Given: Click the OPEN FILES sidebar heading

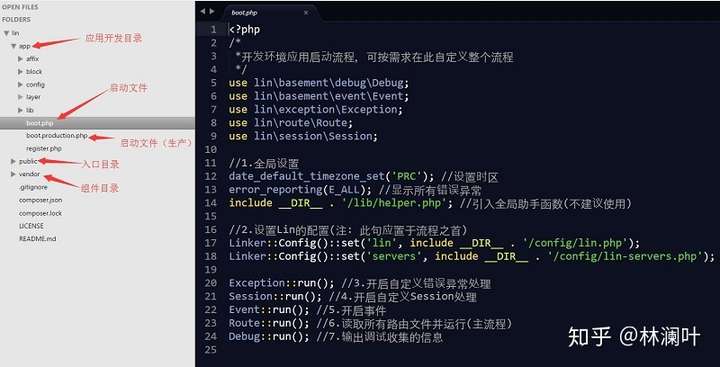Looking at the screenshot, I should [20, 7].
